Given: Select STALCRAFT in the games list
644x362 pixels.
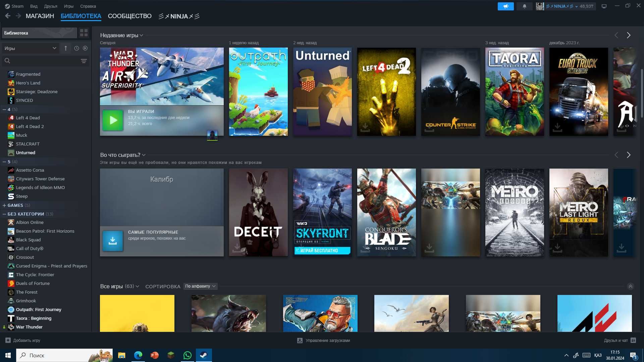Looking at the screenshot, I should pyautogui.click(x=28, y=144).
